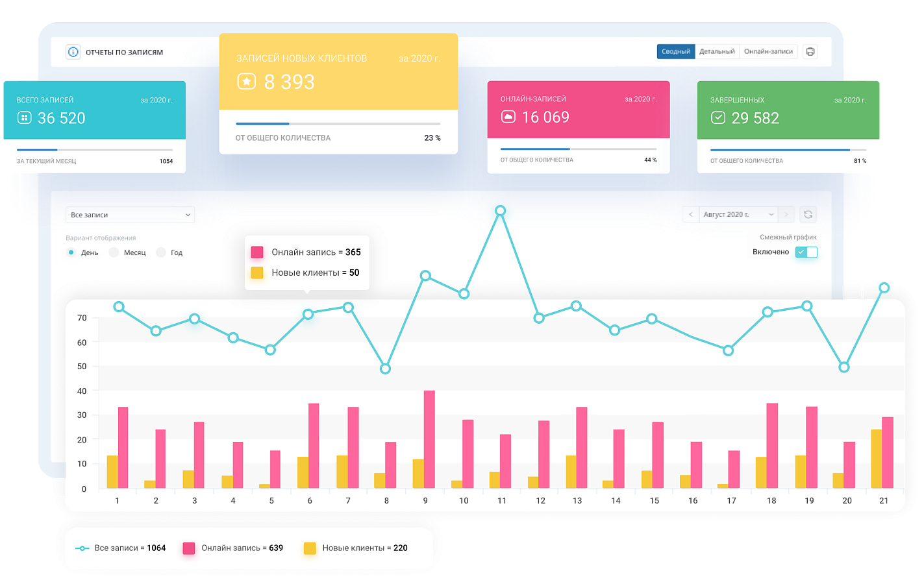This screenshot has width=924, height=584.
Task: Go to next month with right arrow
Action: pos(786,214)
